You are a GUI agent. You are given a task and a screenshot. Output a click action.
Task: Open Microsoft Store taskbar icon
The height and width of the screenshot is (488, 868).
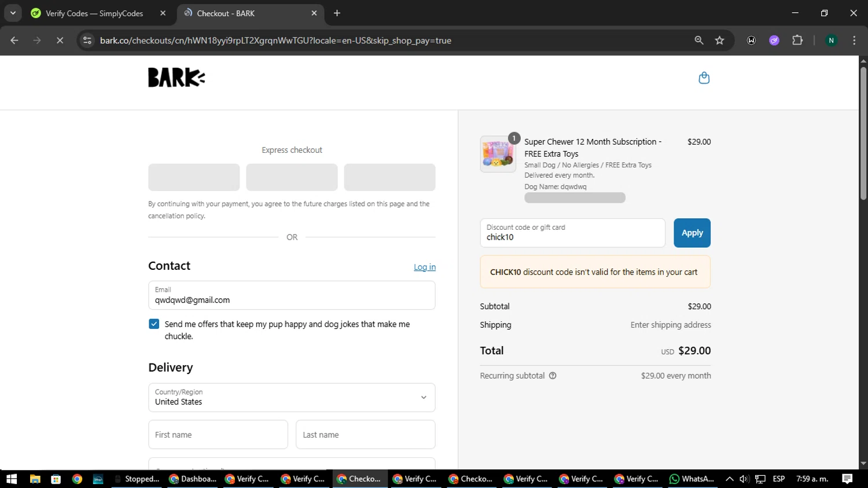pyautogui.click(x=56, y=479)
